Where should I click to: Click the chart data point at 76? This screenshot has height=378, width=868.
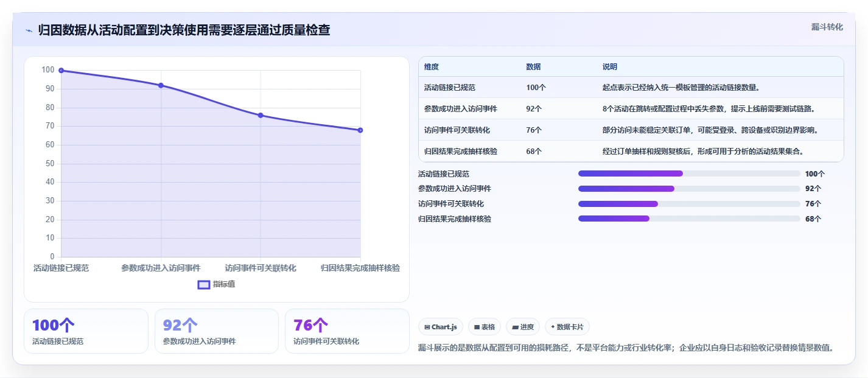[261, 115]
